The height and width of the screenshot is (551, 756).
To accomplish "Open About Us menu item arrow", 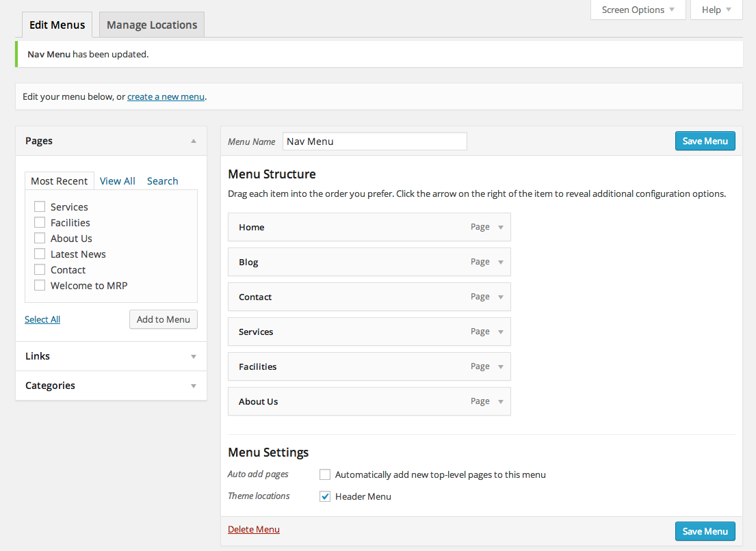I will [x=501, y=402].
